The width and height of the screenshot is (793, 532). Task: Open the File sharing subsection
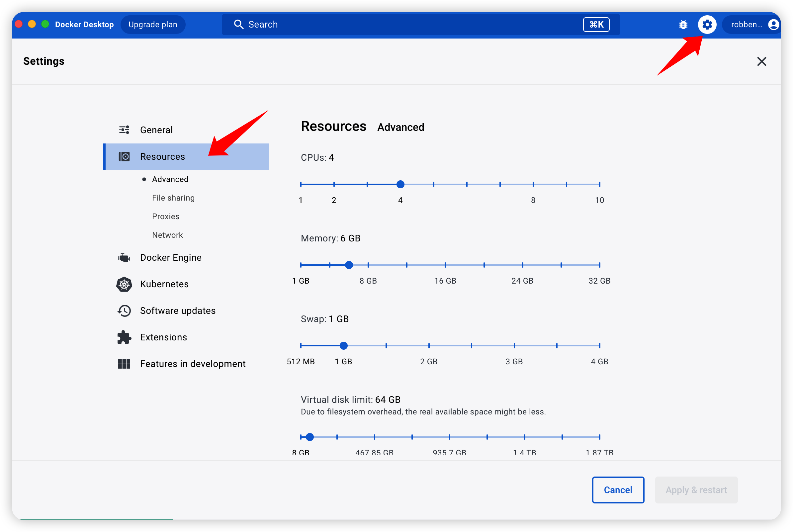173,198
